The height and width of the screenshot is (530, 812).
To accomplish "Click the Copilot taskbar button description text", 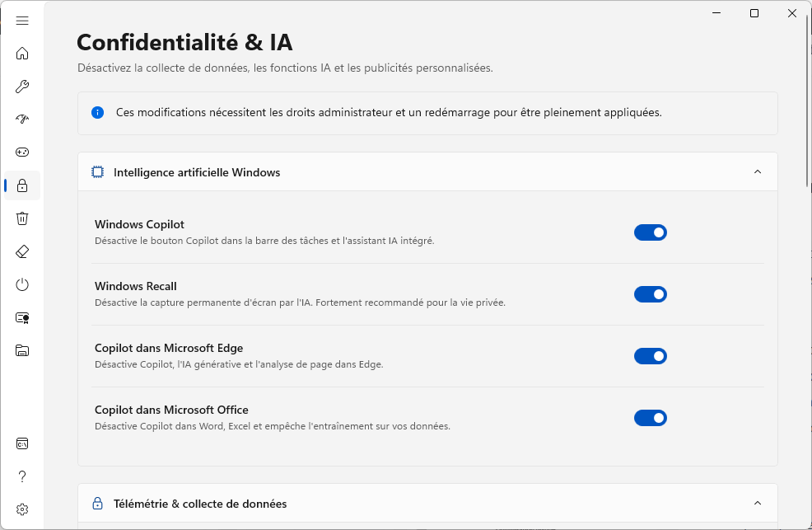I will (x=264, y=241).
